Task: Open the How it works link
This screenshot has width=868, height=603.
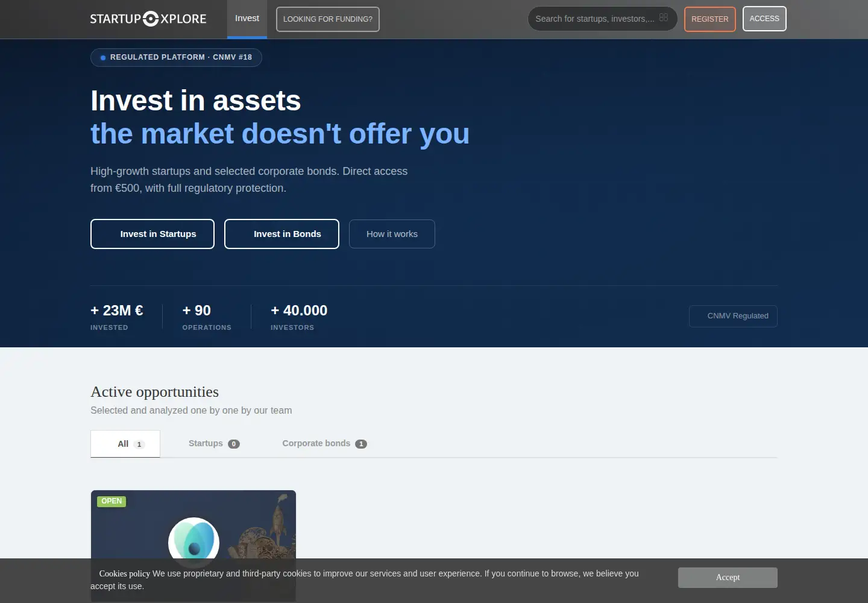Action: click(x=392, y=234)
